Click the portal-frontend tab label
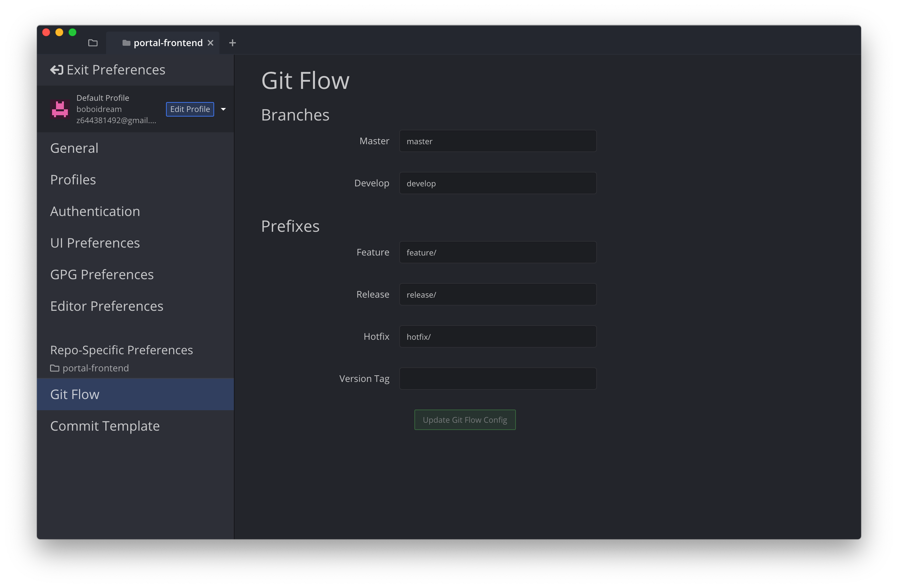 point(168,43)
